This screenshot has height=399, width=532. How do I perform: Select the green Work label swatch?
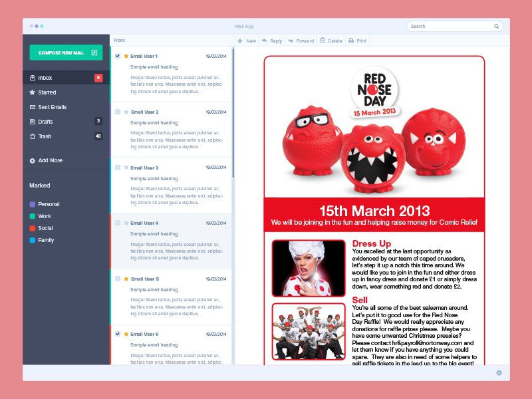33,216
